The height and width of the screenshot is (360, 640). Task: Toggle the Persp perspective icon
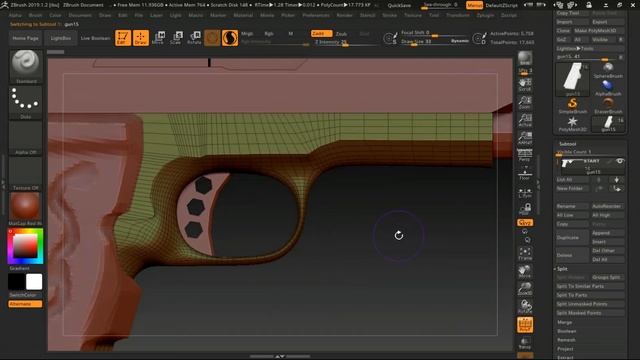tap(525, 155)
